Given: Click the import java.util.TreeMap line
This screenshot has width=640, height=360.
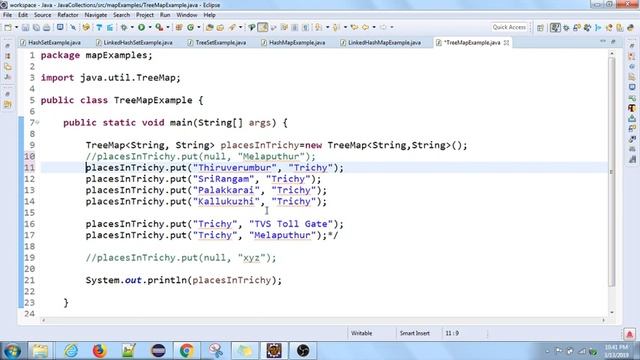Looking at the screenshot, I should point(111,78).
